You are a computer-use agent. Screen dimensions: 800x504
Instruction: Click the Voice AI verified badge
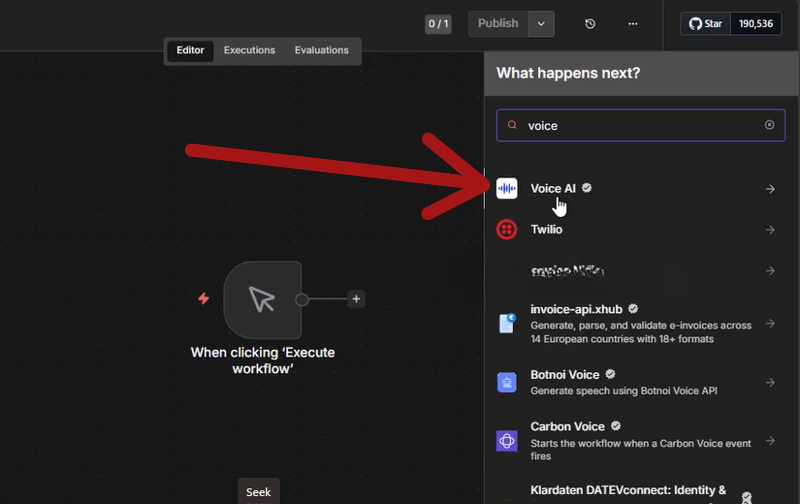587,188
